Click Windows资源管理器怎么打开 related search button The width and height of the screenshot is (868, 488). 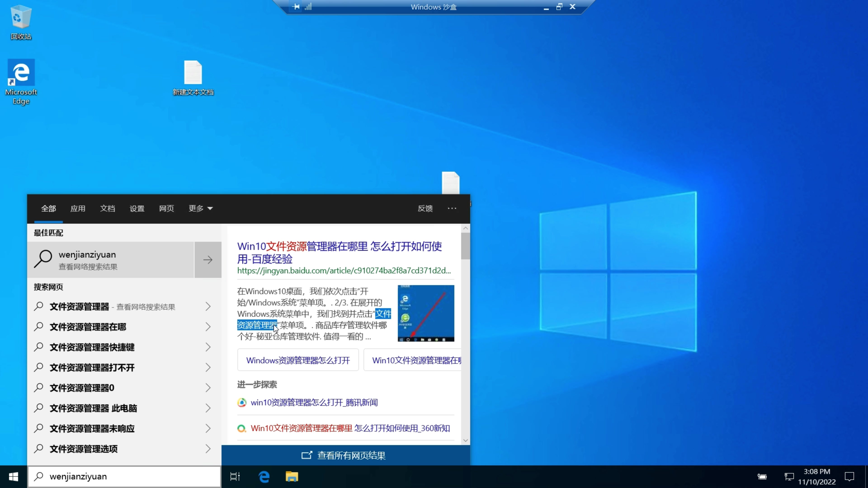point(298,360)
